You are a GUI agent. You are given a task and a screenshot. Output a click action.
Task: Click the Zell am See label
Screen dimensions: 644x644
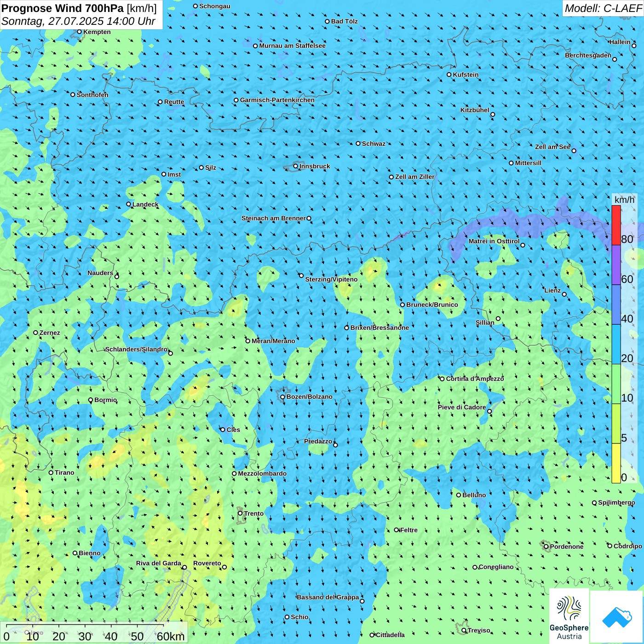[552, 147]
